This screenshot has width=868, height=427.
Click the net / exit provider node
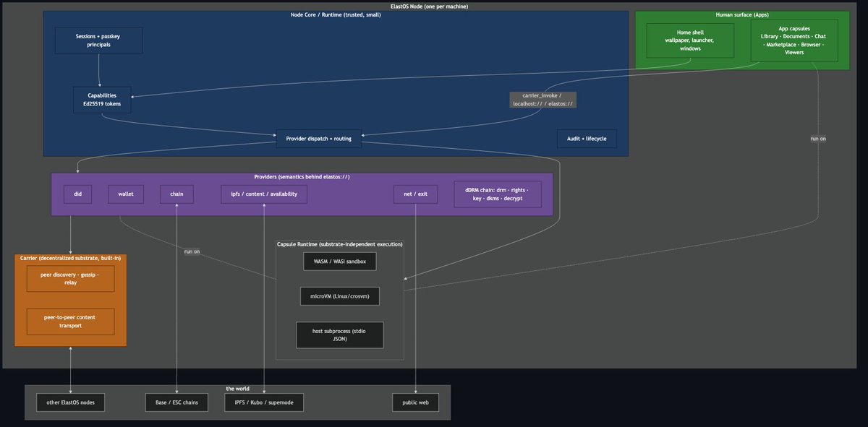415,194
